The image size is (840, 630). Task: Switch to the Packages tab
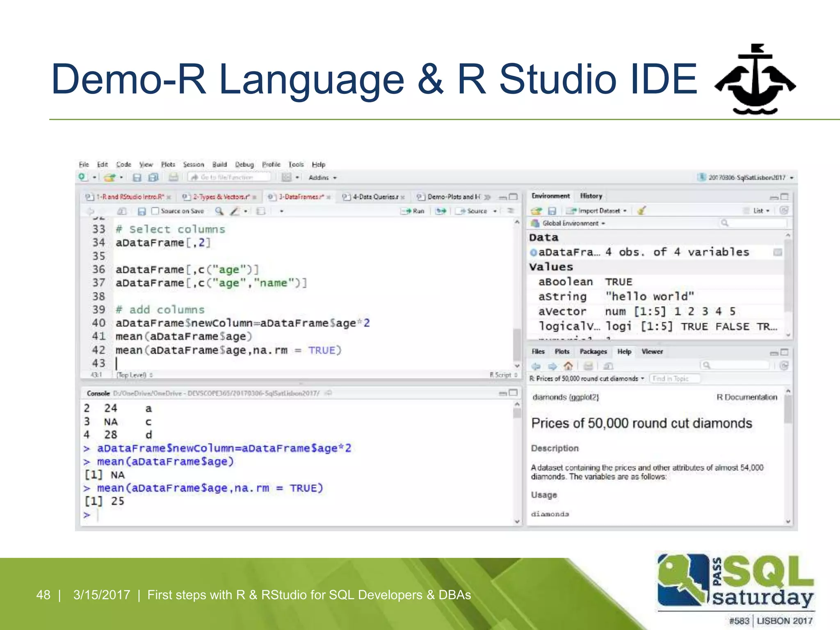point(593,352)
